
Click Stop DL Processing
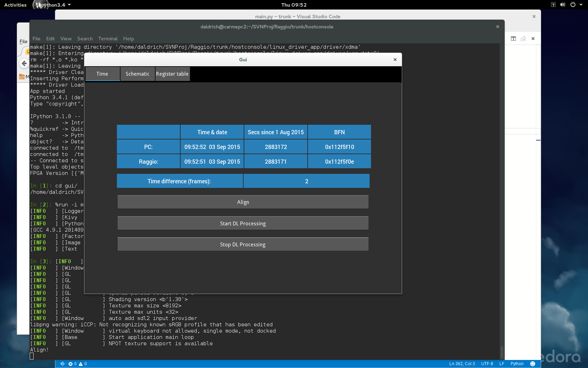(243, 245)
